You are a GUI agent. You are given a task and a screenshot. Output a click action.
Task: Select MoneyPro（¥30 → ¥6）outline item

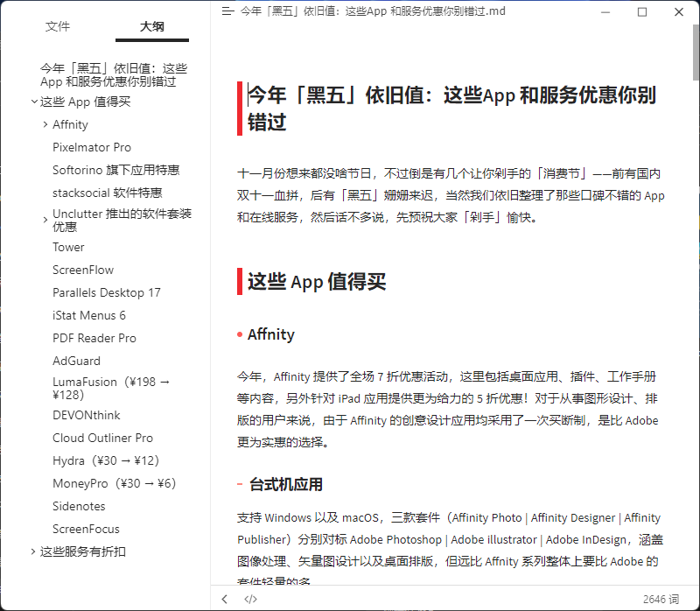(115, 484)
